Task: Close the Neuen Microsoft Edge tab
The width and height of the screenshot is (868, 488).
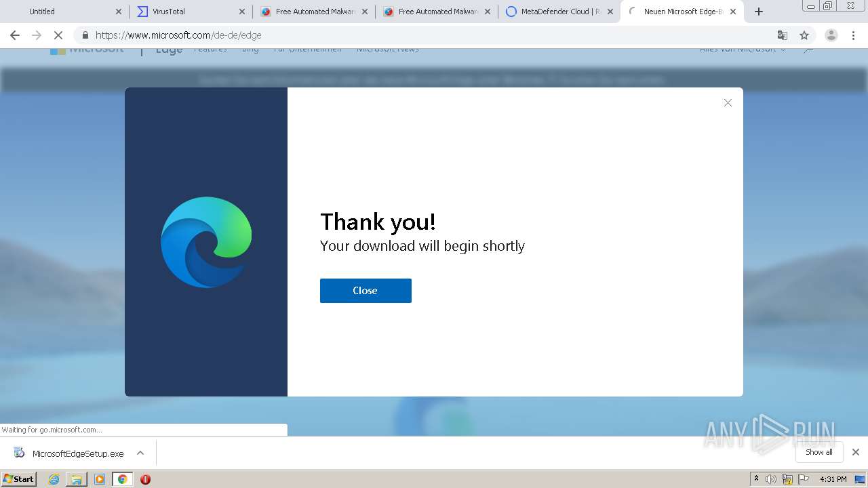Action: tap(733, 12)
